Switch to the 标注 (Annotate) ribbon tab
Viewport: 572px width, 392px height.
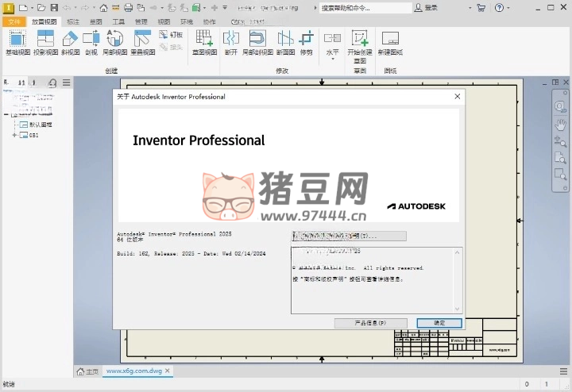point(73,22)
